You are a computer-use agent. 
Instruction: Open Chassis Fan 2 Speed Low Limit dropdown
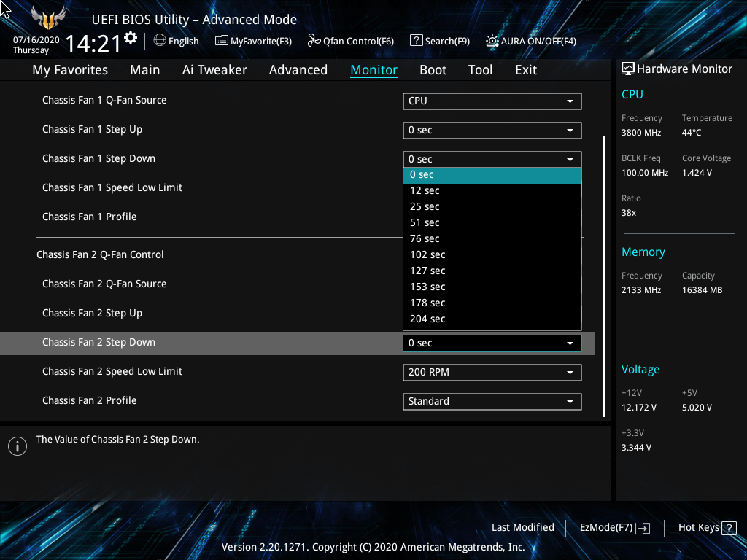pos(492,373)
